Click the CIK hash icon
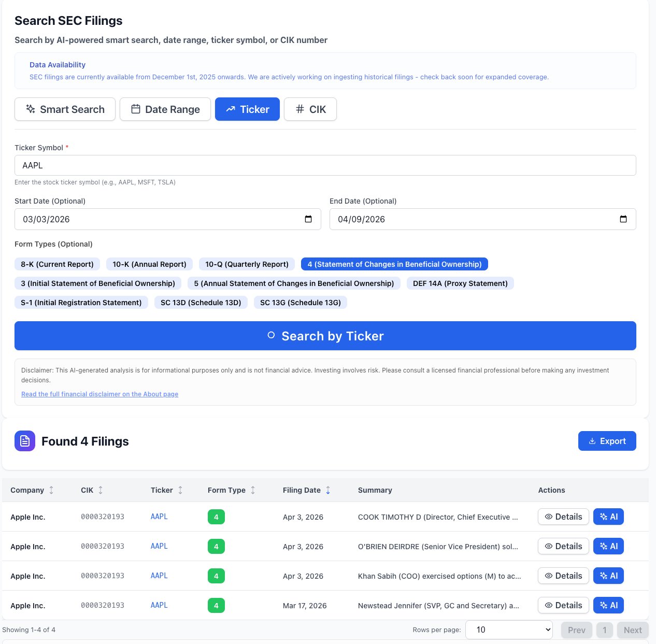This screenshot has width=656, height=644. [300, 109]
